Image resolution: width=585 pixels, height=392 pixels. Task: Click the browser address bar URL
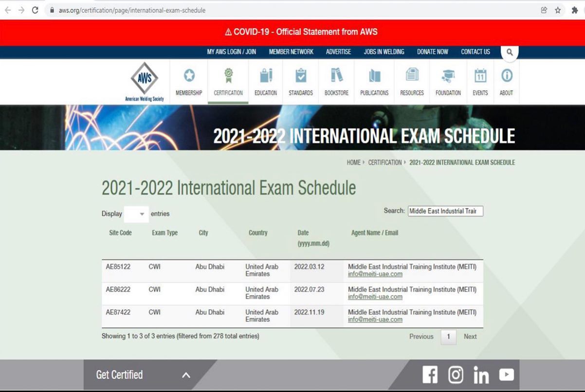click(132, 10)
